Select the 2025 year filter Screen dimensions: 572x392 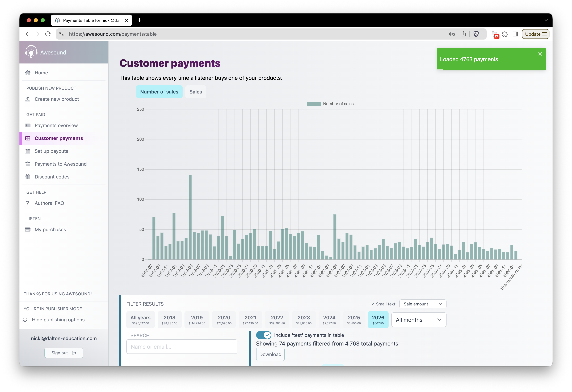click(x=354, y=319)
